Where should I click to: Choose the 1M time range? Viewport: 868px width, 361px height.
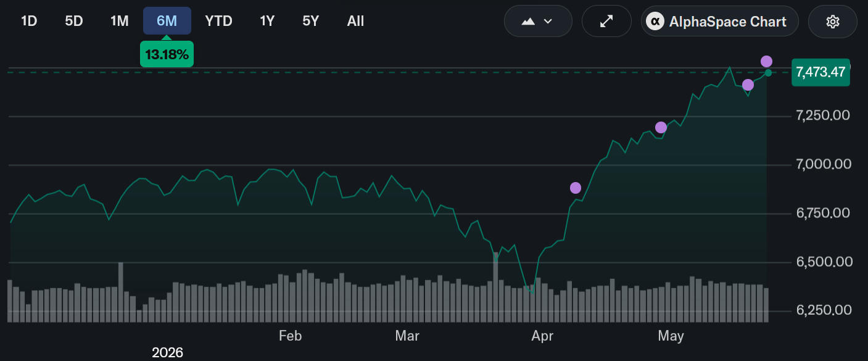(120, 21)
